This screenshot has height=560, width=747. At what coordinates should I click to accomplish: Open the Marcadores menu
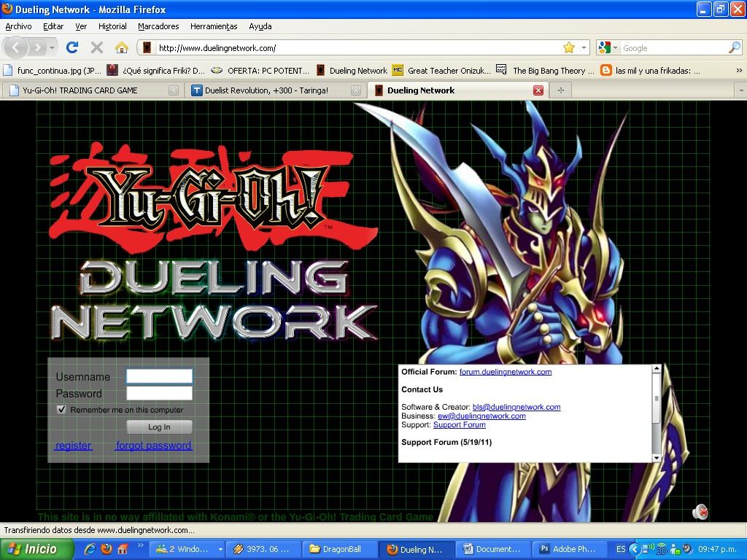click(x=158, y=26)
